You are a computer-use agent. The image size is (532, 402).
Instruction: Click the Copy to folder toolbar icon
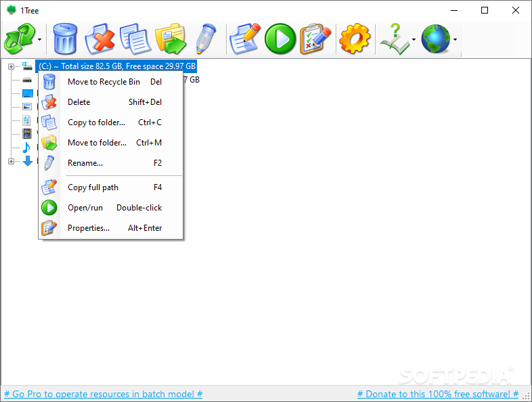coord(135,39)
